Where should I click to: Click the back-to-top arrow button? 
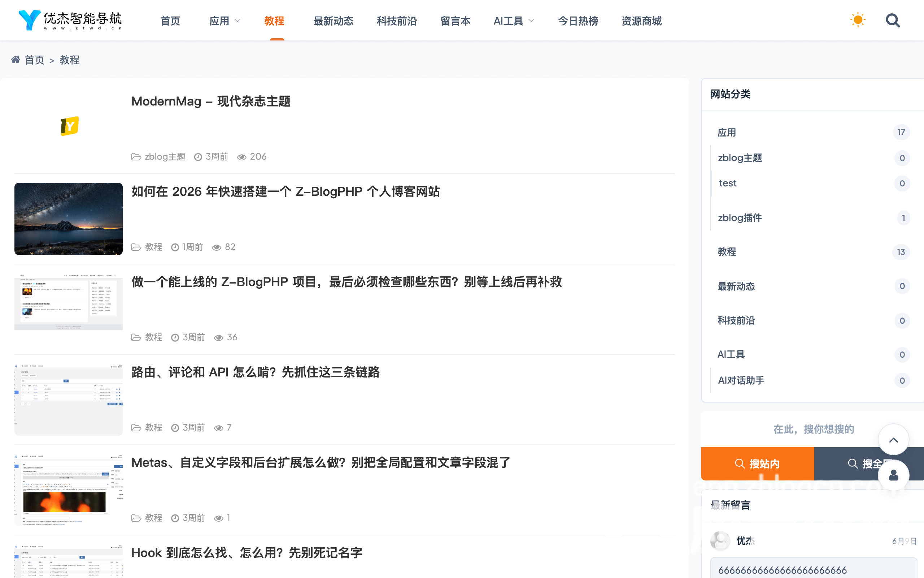coord(893,440)
